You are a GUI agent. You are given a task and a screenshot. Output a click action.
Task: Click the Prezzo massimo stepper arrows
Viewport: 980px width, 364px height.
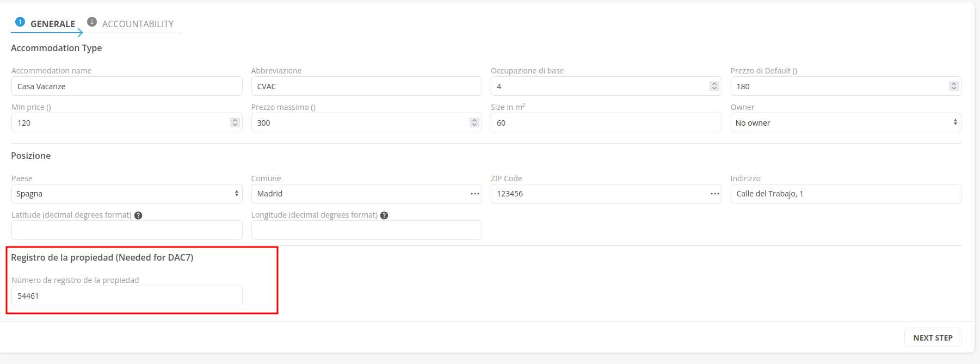(474, 122)
